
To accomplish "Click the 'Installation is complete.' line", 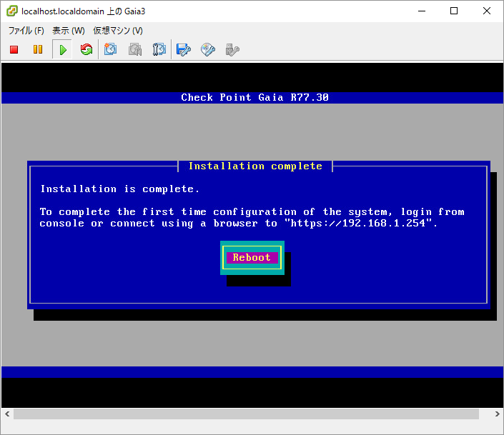I will (119, 189).
